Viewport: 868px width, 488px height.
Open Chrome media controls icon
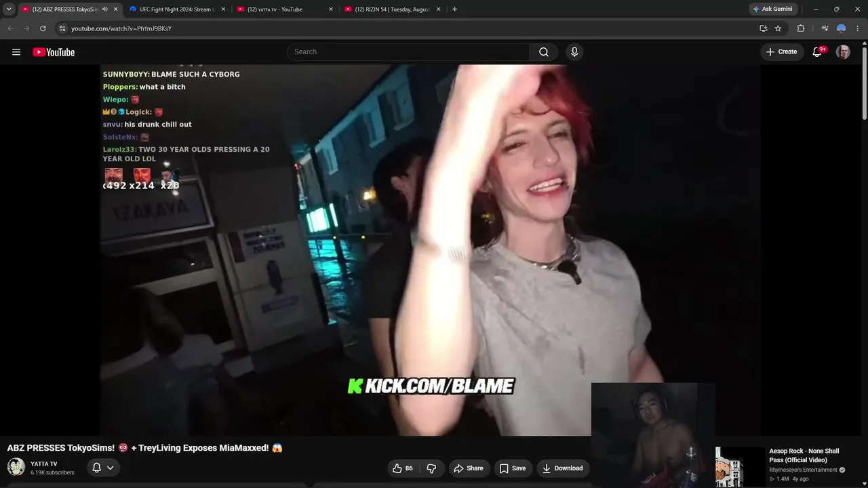pyautogui.click(x=825, y=28)
